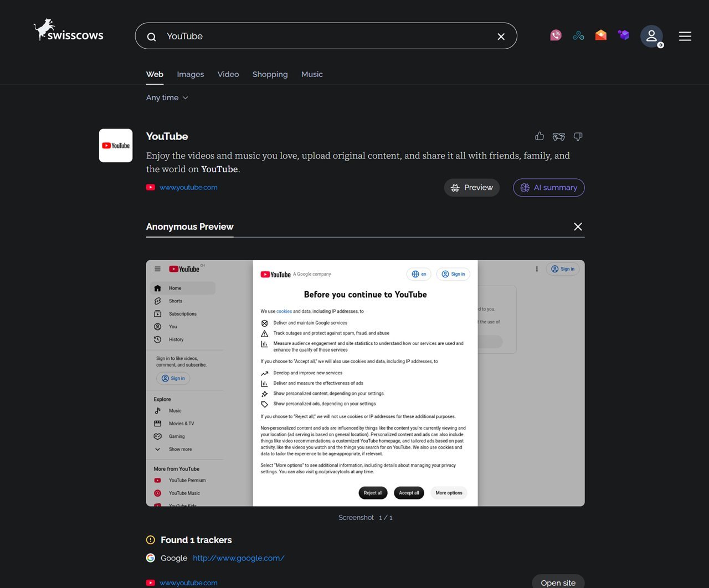The width and height of the screenshot is (709, 588).
Task: Give the YouTube result a thumbs down
Action: 578,136
